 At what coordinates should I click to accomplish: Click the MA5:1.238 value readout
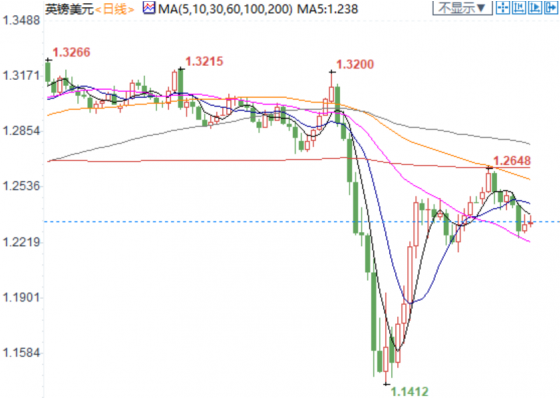pos(328,9)
